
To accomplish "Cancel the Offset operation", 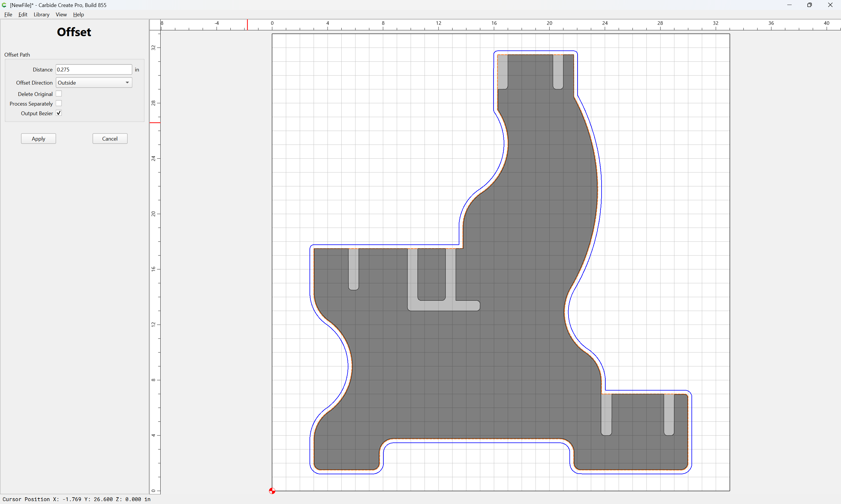I will 110,139.
